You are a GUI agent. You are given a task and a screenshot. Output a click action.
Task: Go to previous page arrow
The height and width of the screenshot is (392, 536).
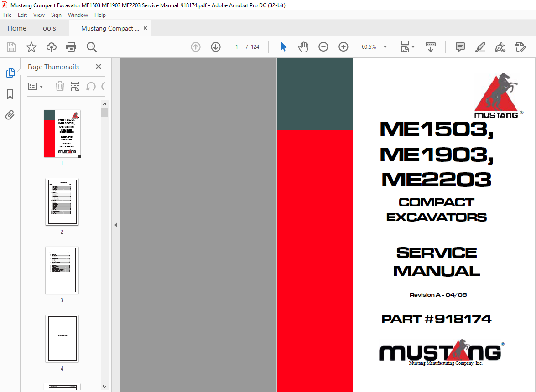196,47
